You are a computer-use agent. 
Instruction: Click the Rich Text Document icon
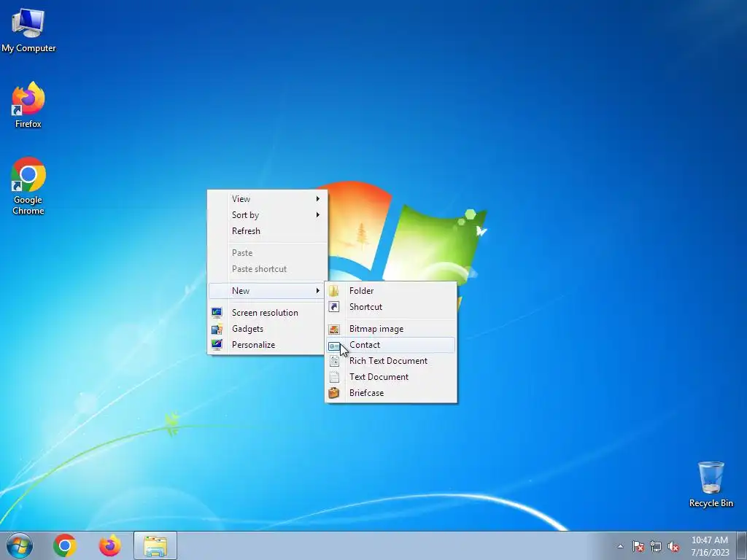(334, 361)
